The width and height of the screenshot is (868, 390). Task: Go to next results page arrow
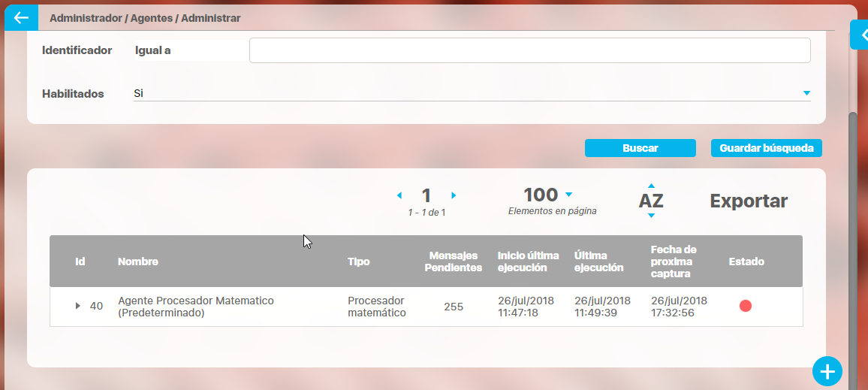pos(454,195)
